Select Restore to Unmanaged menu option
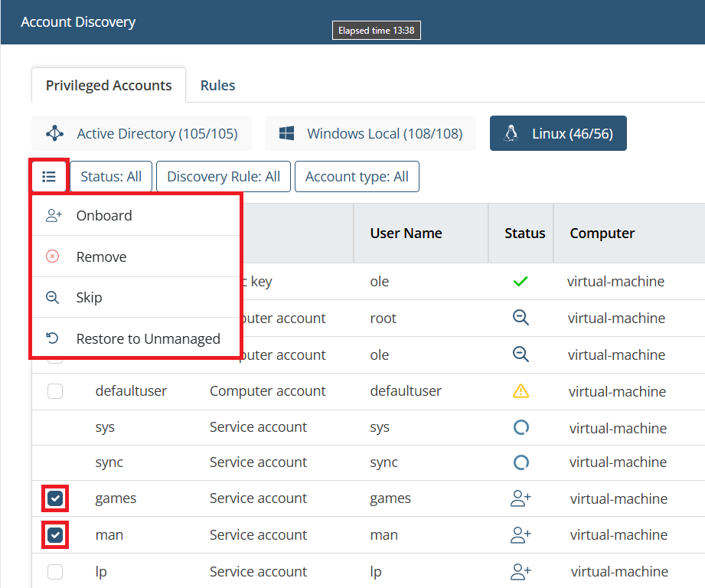 pyautogui.click(x=148, y=338)
